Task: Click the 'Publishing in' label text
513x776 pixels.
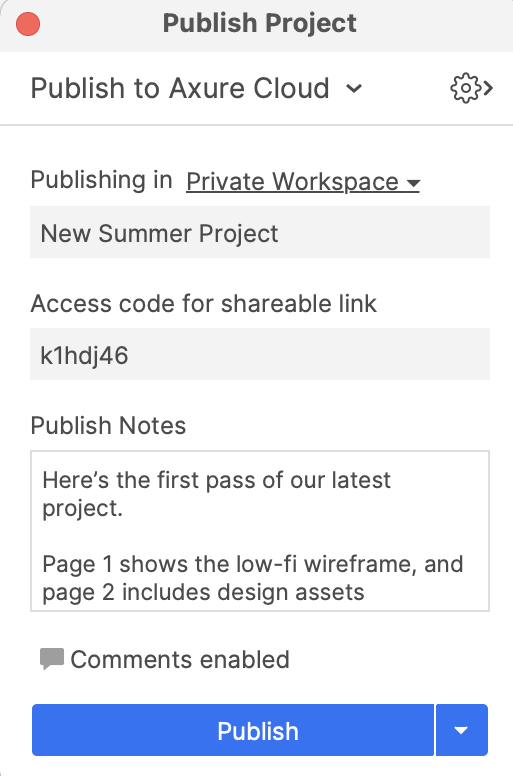Action: (x=101, y=180)
